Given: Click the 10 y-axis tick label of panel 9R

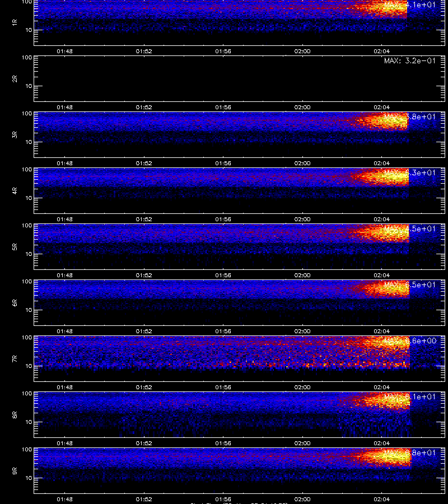Looking at the screenshot, I should (29, 478).
